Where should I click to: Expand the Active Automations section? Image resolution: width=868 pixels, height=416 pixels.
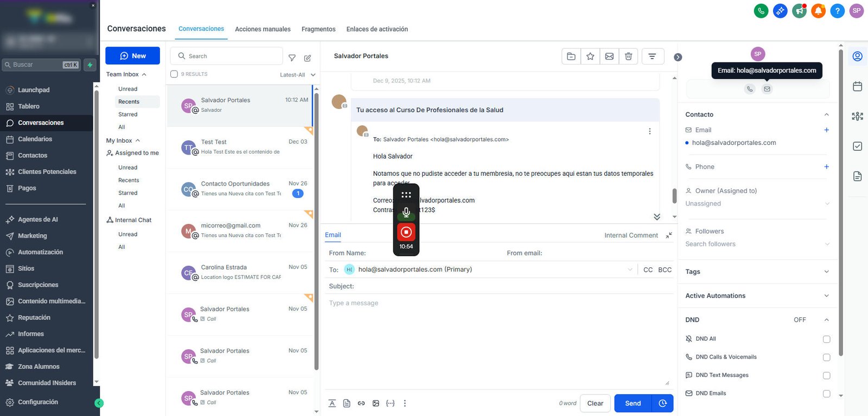click(x=757, y=296)
